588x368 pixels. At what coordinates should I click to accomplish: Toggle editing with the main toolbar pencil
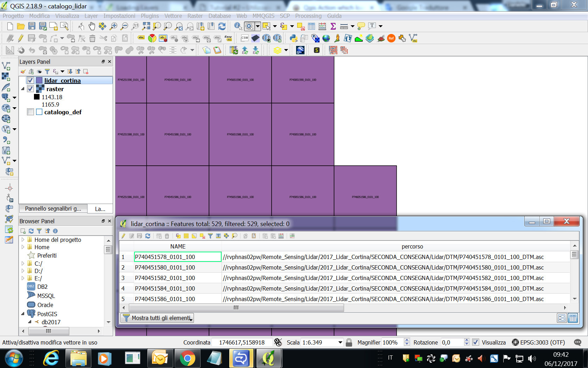(21, 39)
